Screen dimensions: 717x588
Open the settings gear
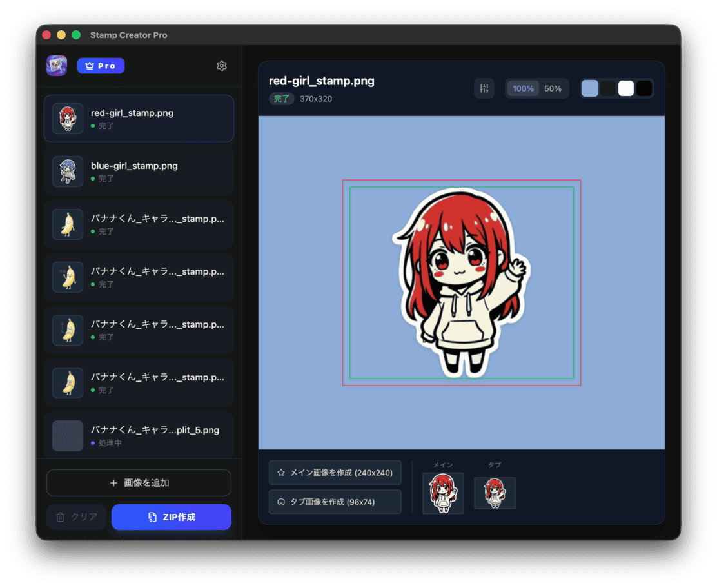(222, 65)
